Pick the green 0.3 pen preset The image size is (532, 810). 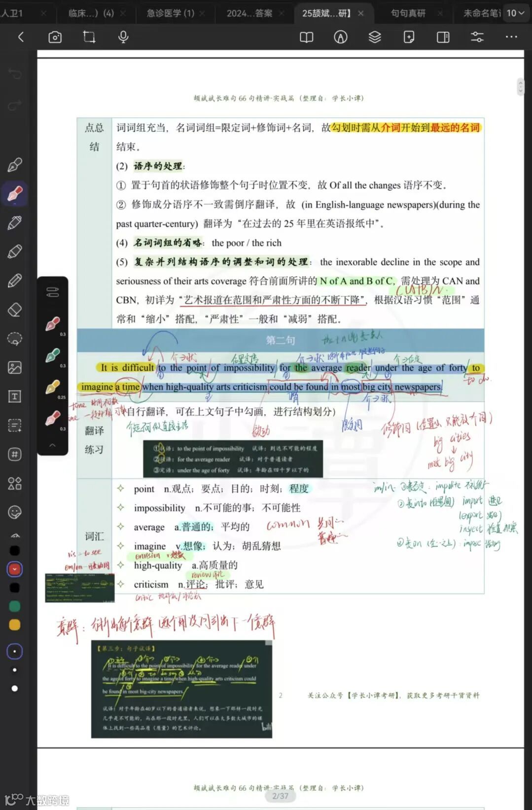(x=53, y=356)
